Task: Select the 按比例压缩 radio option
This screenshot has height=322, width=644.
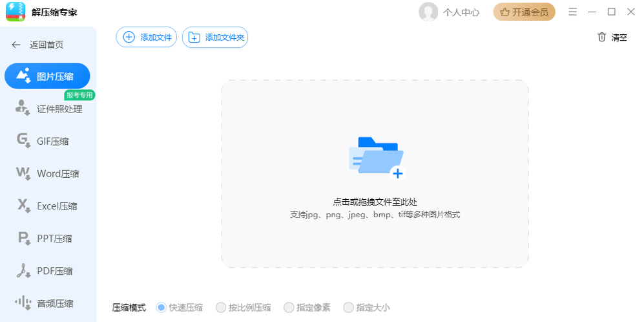Action: [x=221, y=308]
